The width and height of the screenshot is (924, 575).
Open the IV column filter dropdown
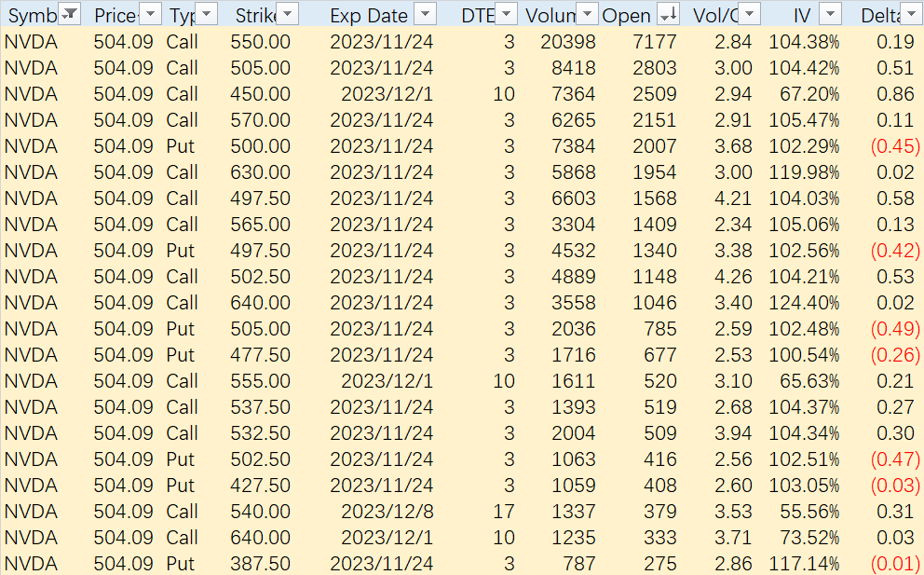[830, 14]
